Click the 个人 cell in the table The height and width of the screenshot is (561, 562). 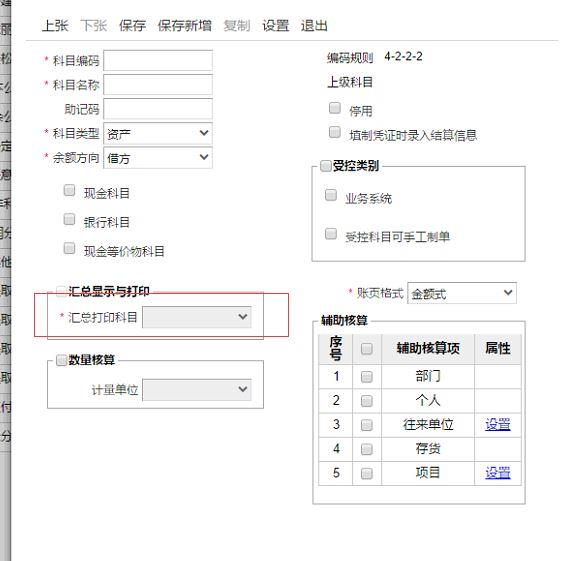click(428, 401)
